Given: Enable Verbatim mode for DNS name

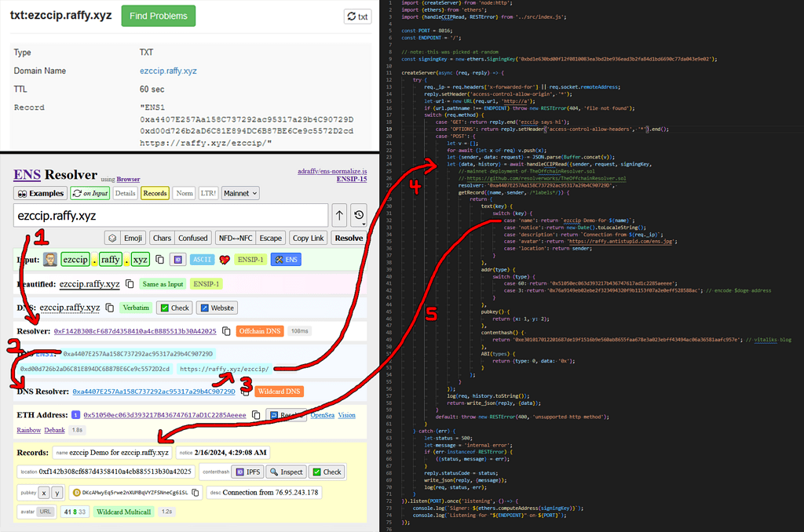Looking at the screenshot, I should (137, 307).
